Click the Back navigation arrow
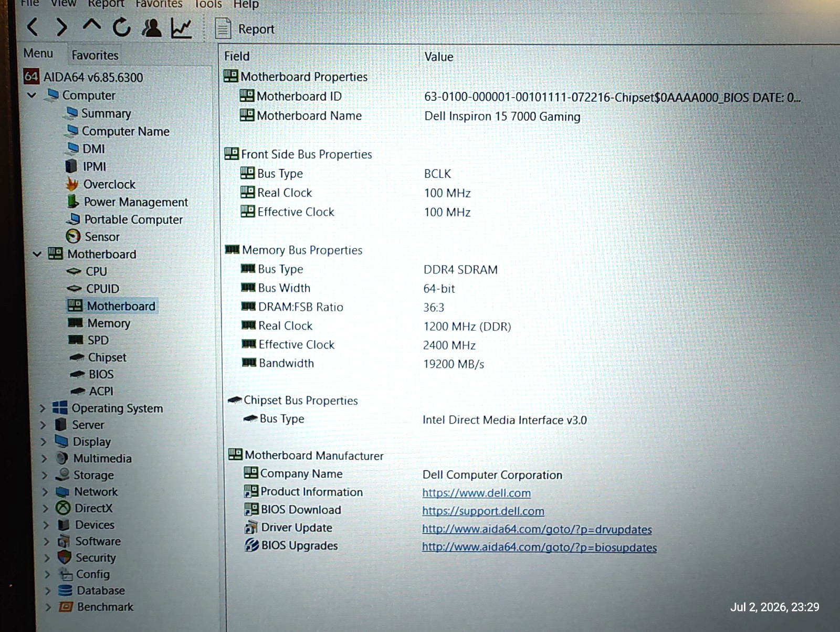 [x=33, y=27]
